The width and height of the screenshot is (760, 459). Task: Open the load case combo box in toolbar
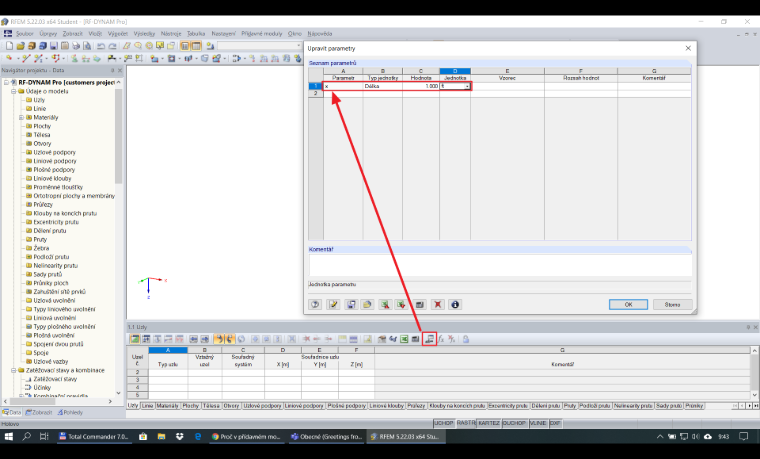click(x=259, y=46)
